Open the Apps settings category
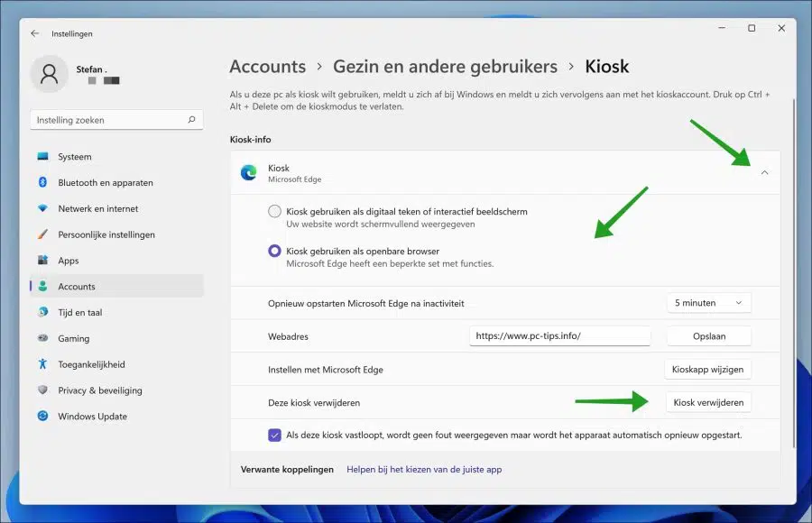Screen dimensions: 812x523 [x=116, y=260]
